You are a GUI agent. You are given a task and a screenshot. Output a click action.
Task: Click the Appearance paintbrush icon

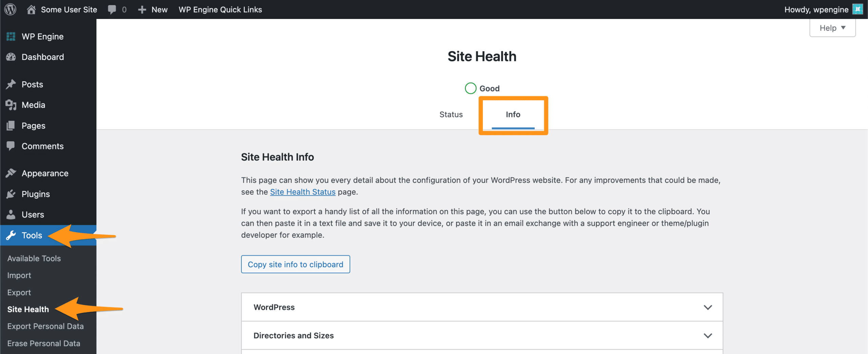(11, 173)
